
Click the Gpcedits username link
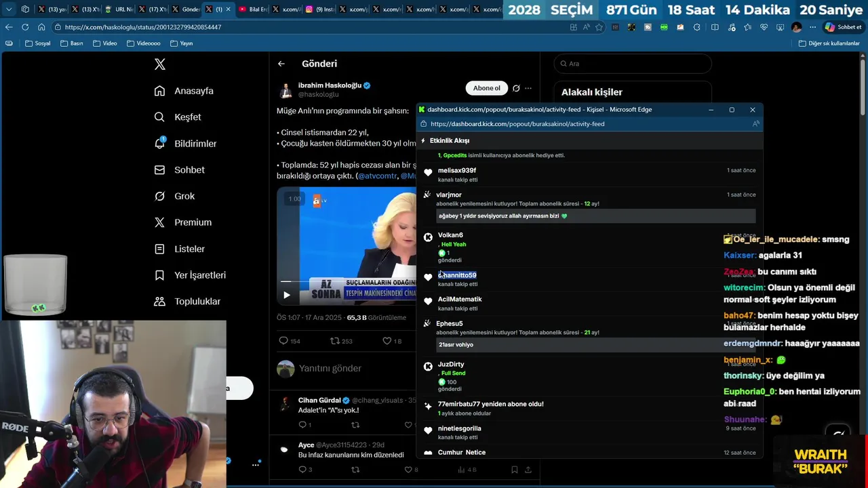pyautogui.click(x=454, y=155)
